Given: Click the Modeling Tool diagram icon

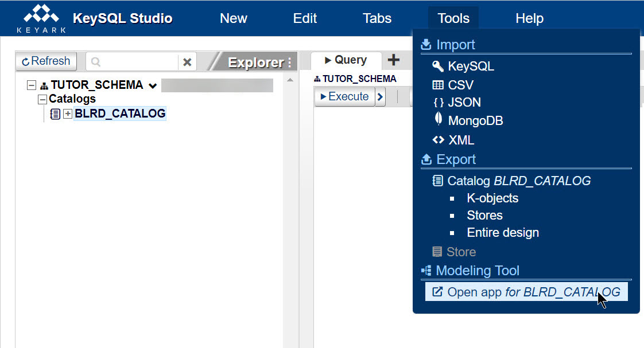Looking at the screenshot, I should [x=426, y=271].
